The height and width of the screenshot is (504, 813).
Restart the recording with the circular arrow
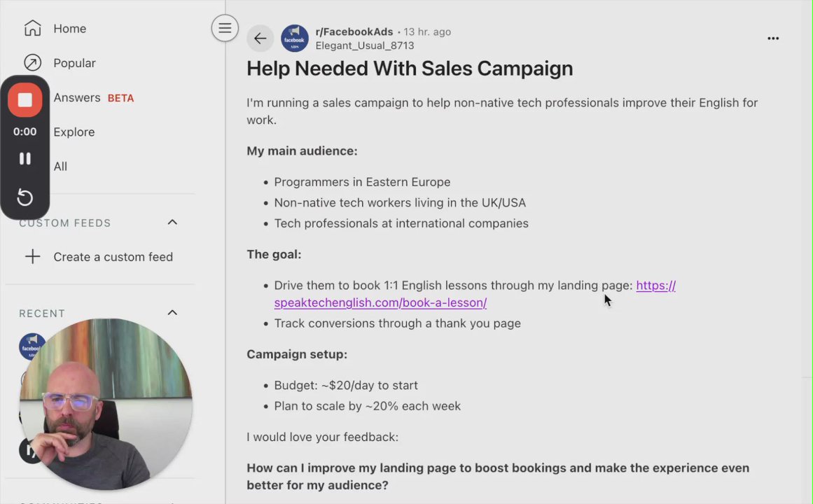25,197
